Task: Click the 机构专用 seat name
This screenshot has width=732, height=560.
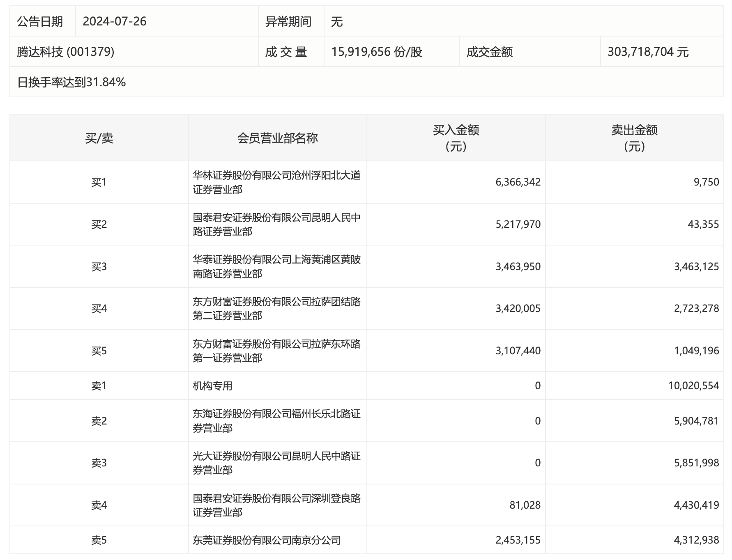Action: tap(212, 386)
